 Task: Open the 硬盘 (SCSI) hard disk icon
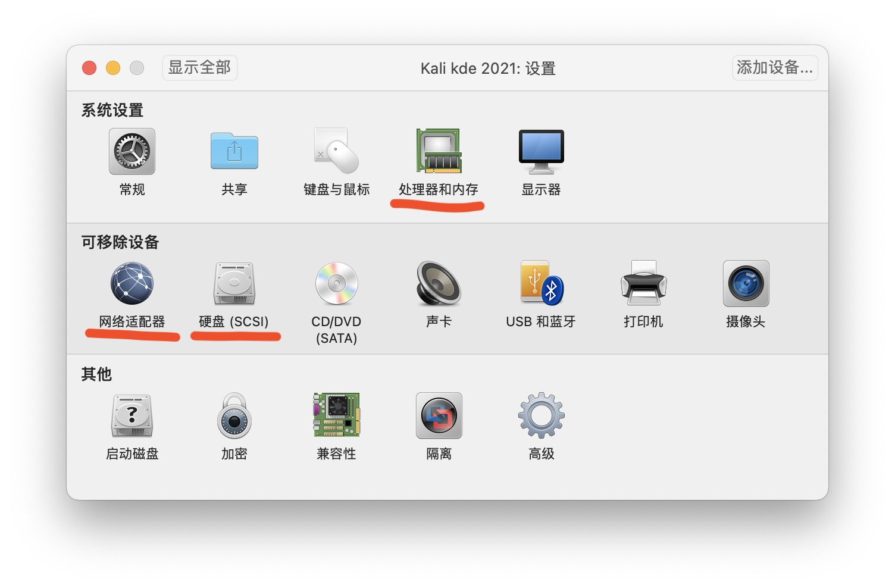point(234,283)
